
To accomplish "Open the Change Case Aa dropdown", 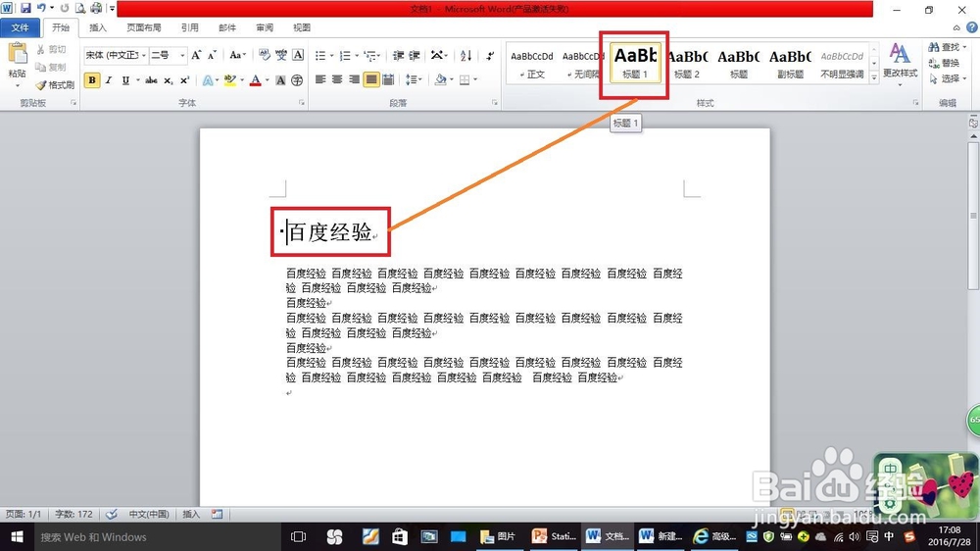I will click(237, 55).
